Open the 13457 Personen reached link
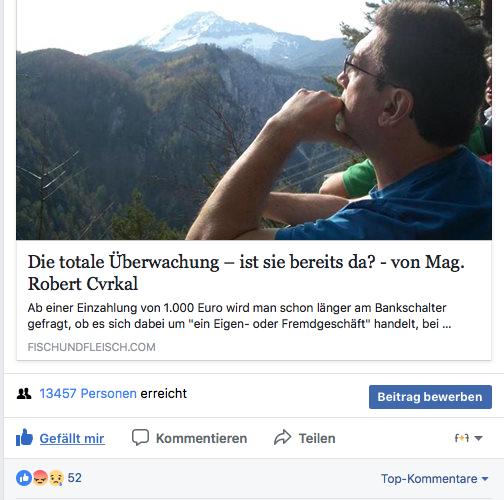The height and width of the screenshot is (500, 504). tap(88, 393)
